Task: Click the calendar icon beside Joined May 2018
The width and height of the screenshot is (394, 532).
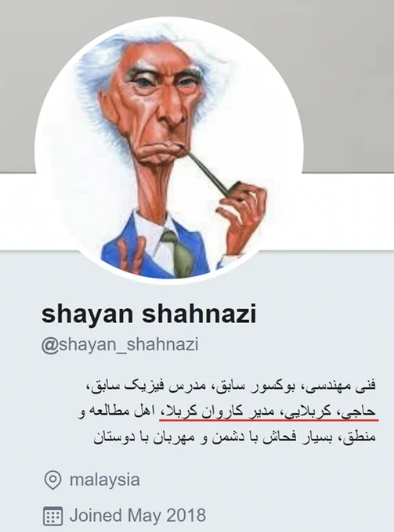Action: pyautogui.click(x=53, y=516)
